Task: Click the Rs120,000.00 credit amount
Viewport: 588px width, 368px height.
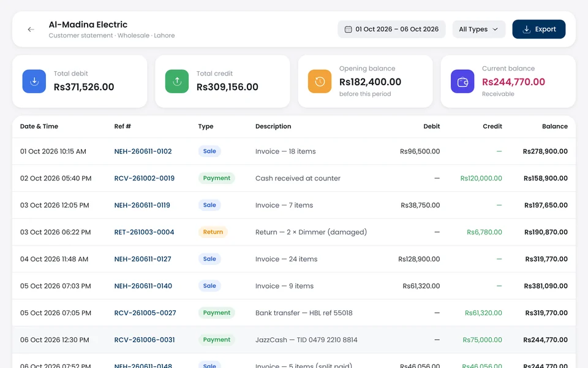Action: coord(481,178)
